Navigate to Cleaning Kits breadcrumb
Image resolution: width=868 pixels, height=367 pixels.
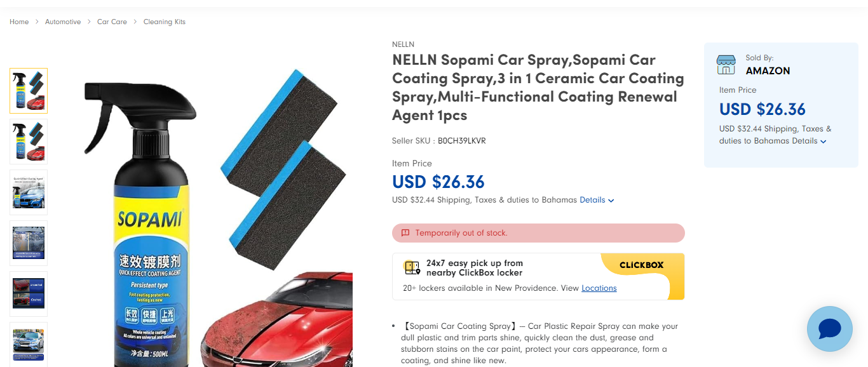click(164, 22)
